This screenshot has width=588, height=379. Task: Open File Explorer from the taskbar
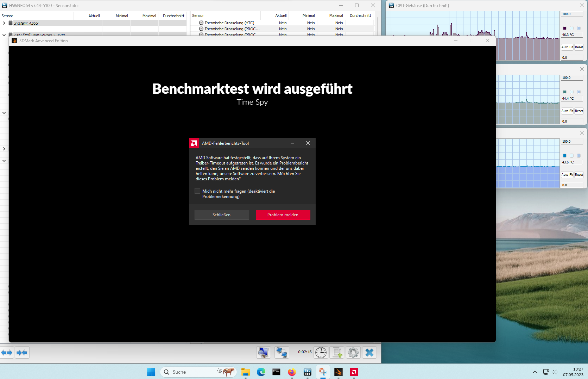[x=245, y=372]
